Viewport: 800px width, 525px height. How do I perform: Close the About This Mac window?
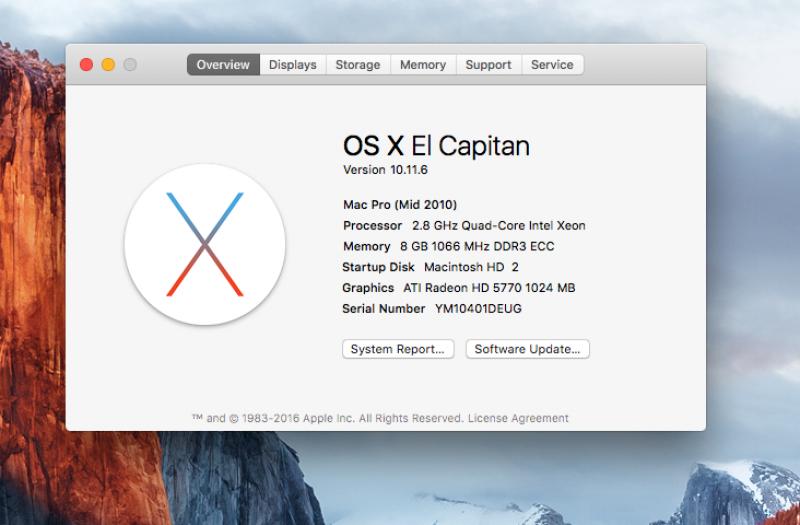click(x=86, y=65)
